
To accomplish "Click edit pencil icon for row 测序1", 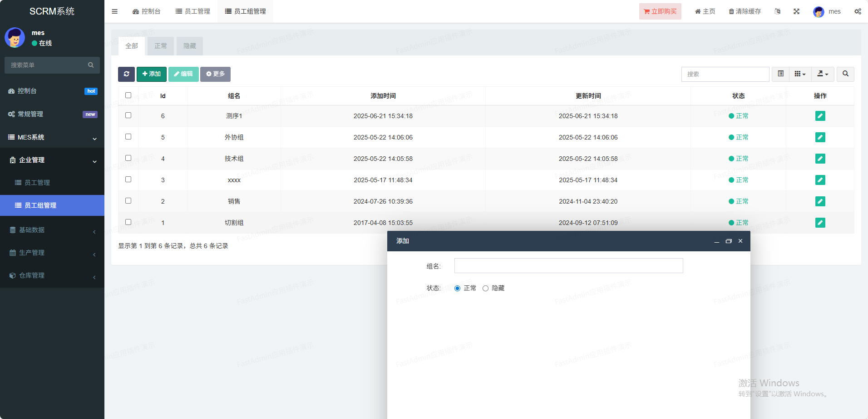I will 820,116.
